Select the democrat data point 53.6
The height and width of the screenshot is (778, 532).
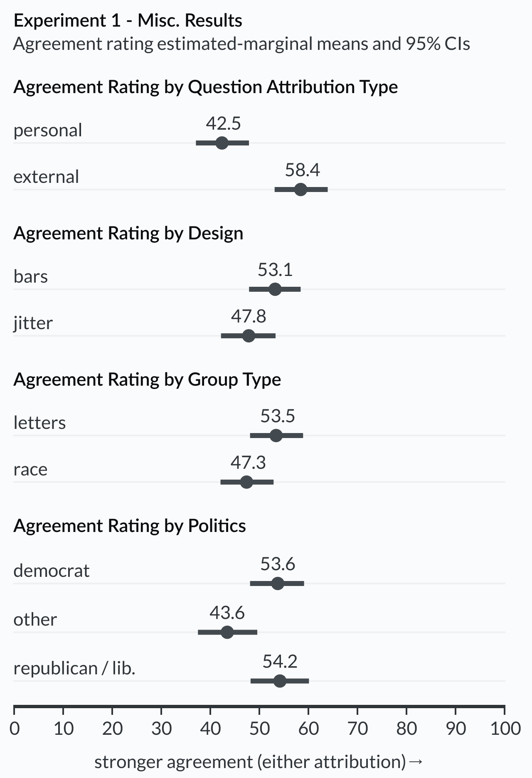[278, 583]
